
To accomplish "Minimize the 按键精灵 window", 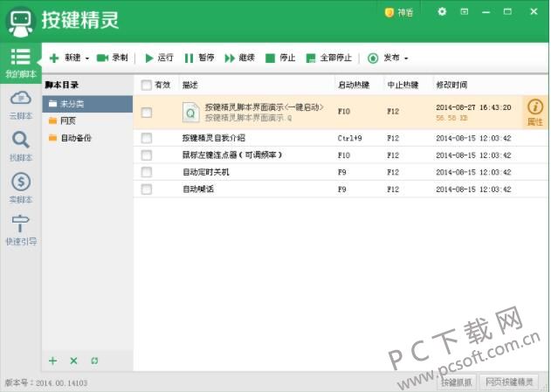I will point(486,12).
